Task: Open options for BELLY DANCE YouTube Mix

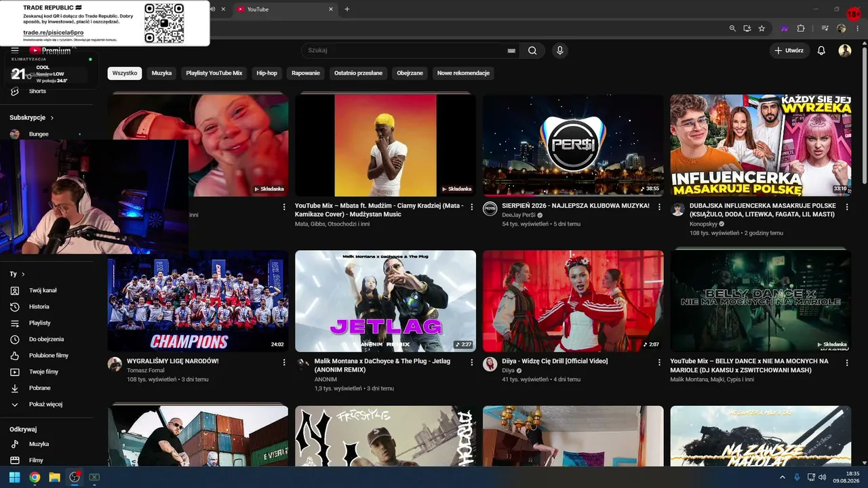Action: 847,363
